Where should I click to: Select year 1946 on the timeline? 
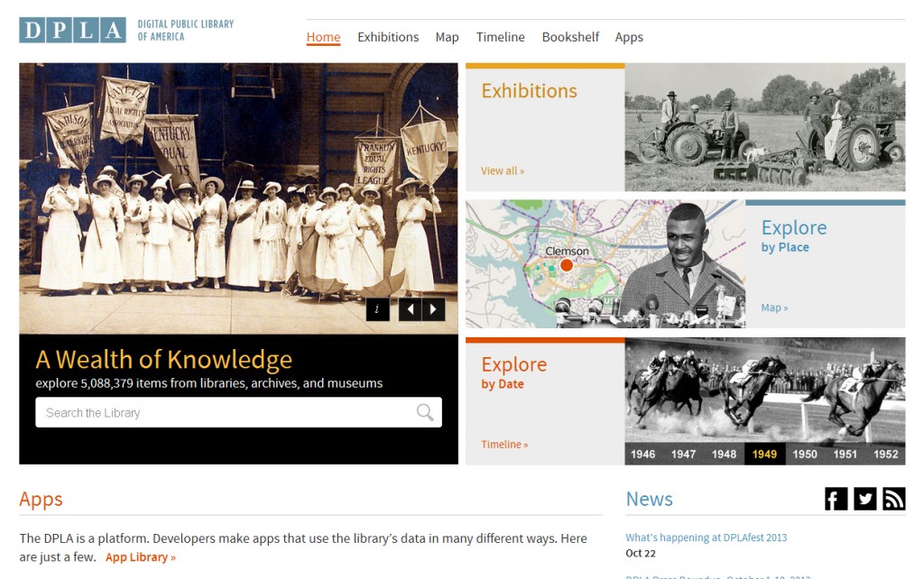coord(642,455)
